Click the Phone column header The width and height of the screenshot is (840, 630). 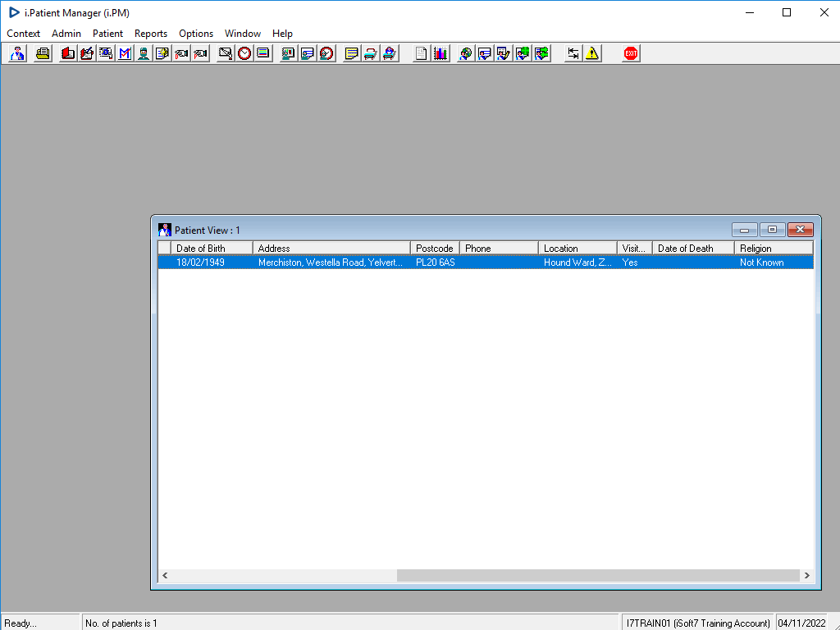pos(500,248)
